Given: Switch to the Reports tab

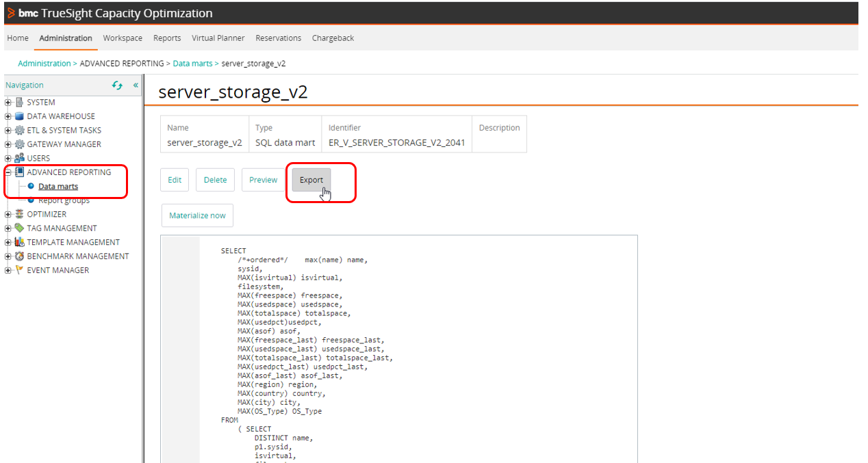Looking at the screenshot, I should (167, 38).
